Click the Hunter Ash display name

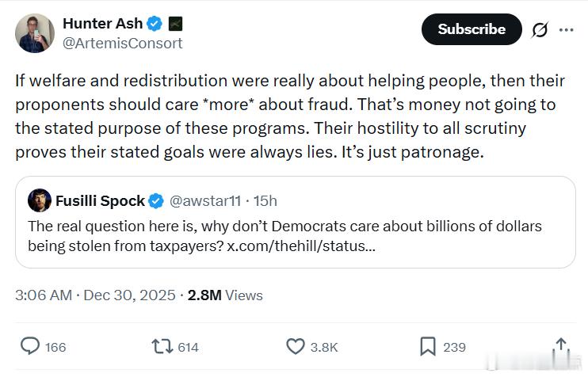101,24
